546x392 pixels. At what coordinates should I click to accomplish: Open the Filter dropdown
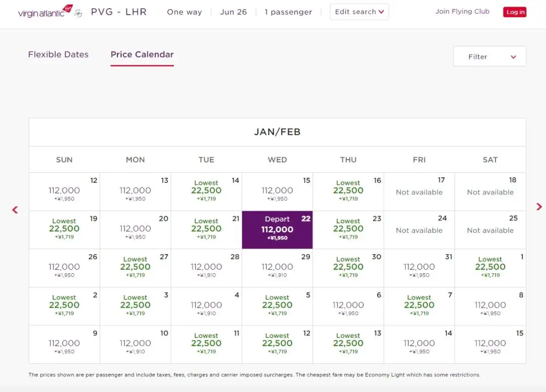point(489,57)
